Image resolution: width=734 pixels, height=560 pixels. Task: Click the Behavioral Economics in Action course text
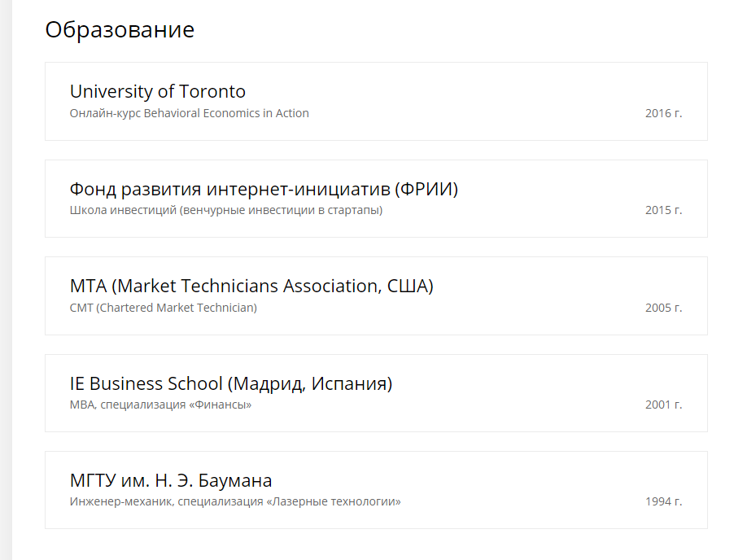190,113
